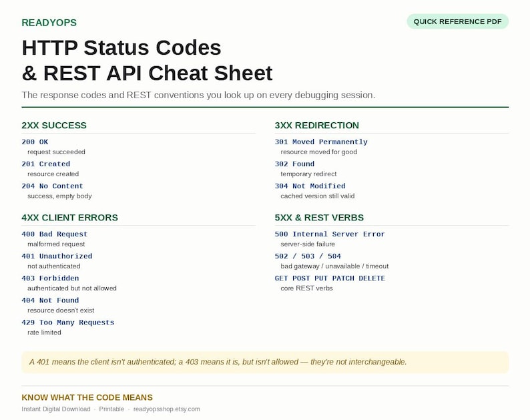The image size is (530, 420).
Task: Select the '302 Found' code entry
Action: (294, 164)
